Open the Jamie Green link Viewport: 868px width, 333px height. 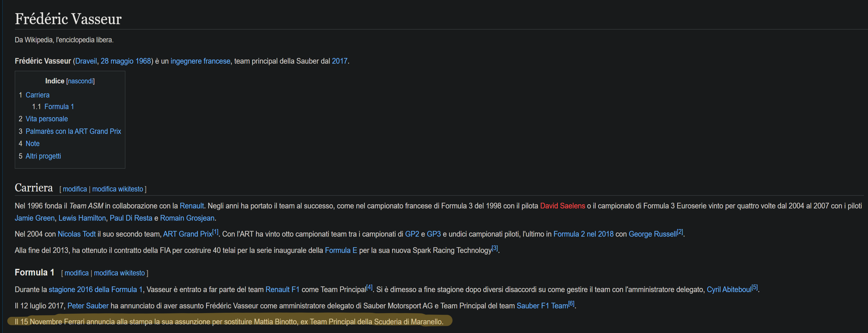click(35, 218)
